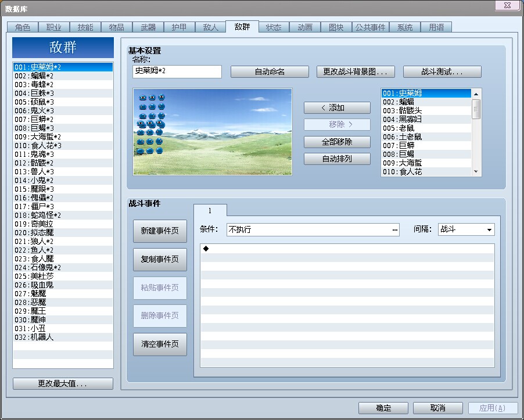The image size is (524, 420).
Task: Select troop 031:小丑
Action: (x=63, y=328)
